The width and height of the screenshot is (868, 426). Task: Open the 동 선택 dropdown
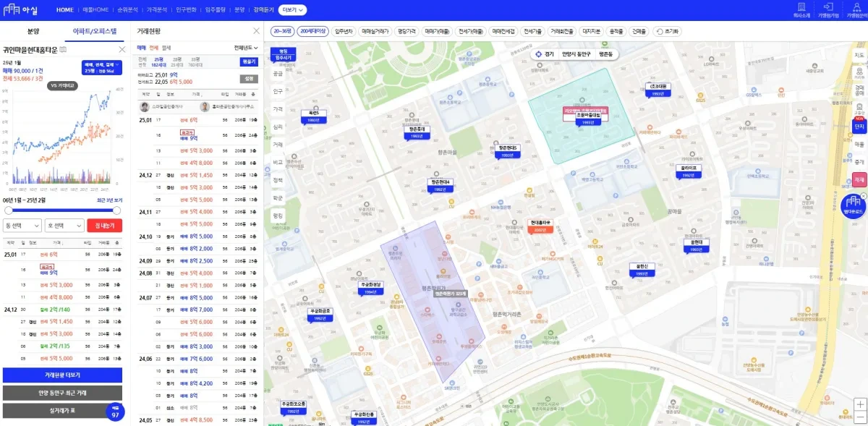click(x=22, y=225)
